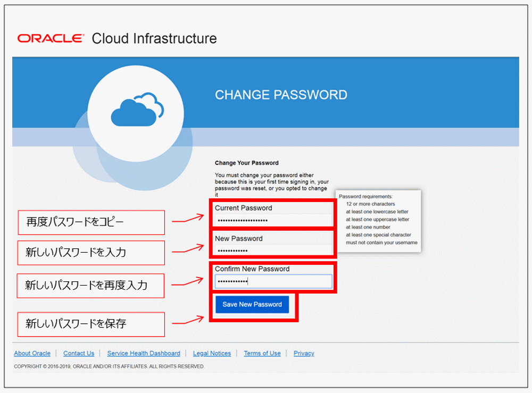The image size is (532, 393).
Task: Open the Terms of Use link
Action: click(262, 353)
